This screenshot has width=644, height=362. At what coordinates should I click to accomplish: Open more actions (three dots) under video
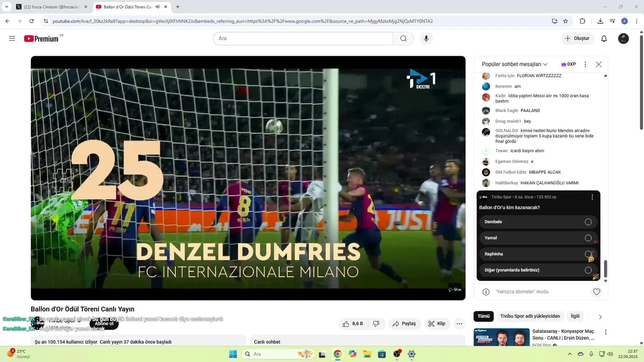pyautogui.click(x=459, y=324)
